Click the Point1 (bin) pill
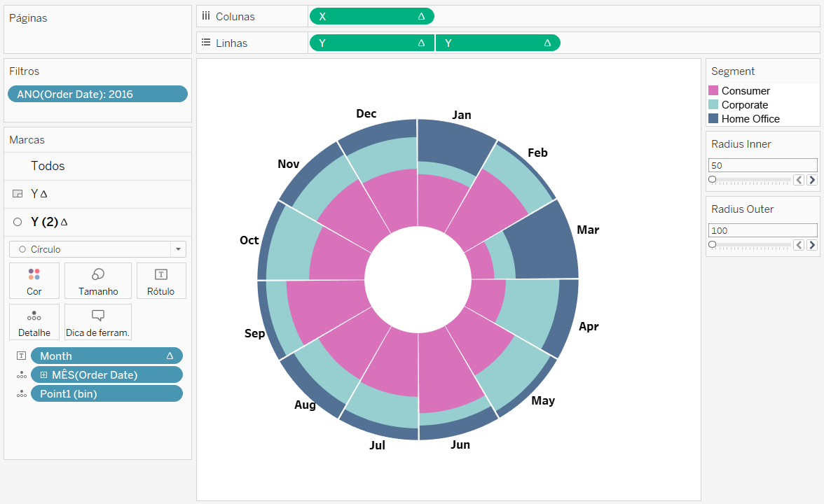824x504 pixels. coord(107,393)
